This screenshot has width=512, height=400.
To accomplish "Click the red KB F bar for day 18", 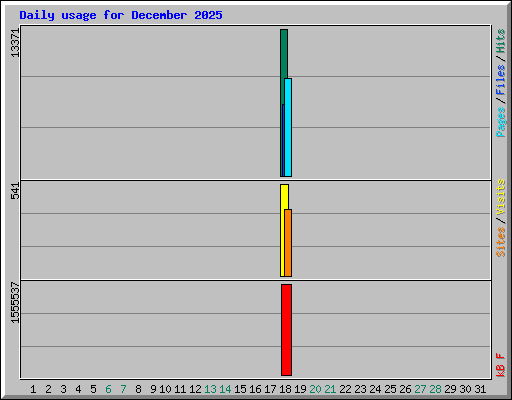I will pos(286,330).
